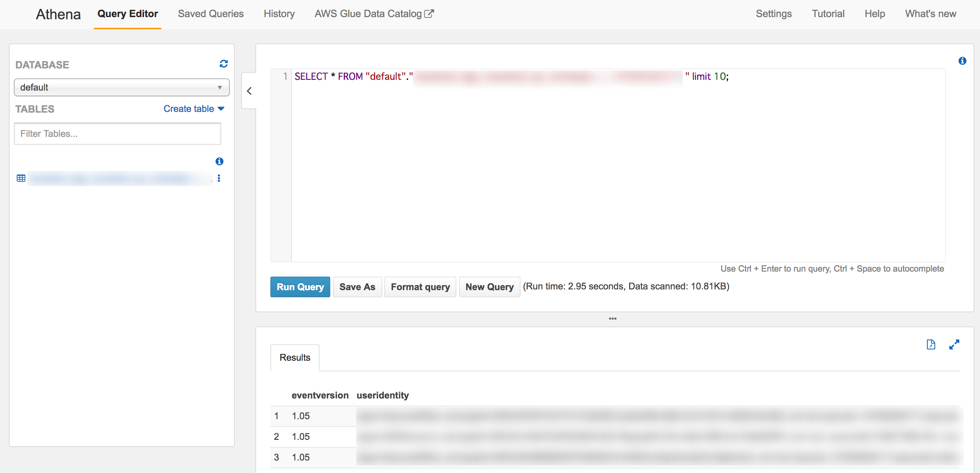Refresh the database and table list

coord(224,63)
